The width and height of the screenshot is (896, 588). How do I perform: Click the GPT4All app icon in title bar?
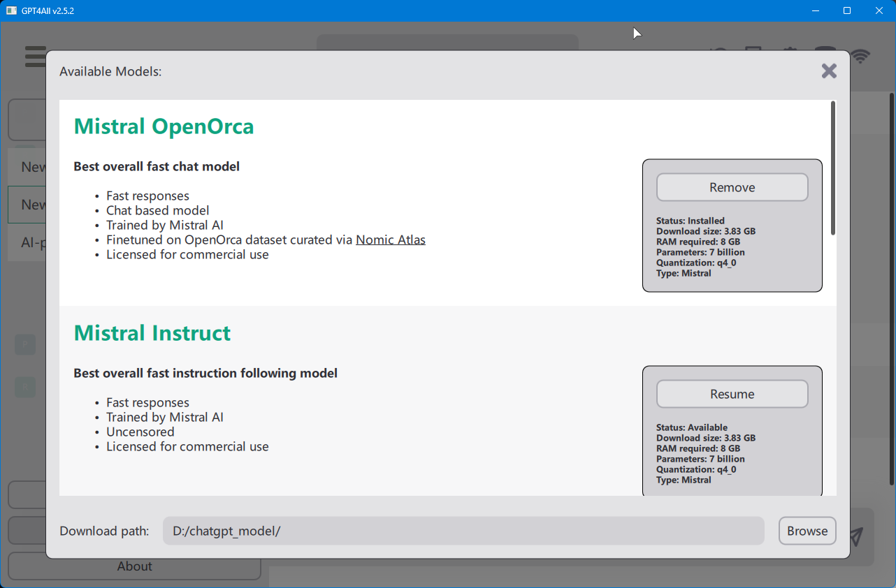tap(11, 10)
